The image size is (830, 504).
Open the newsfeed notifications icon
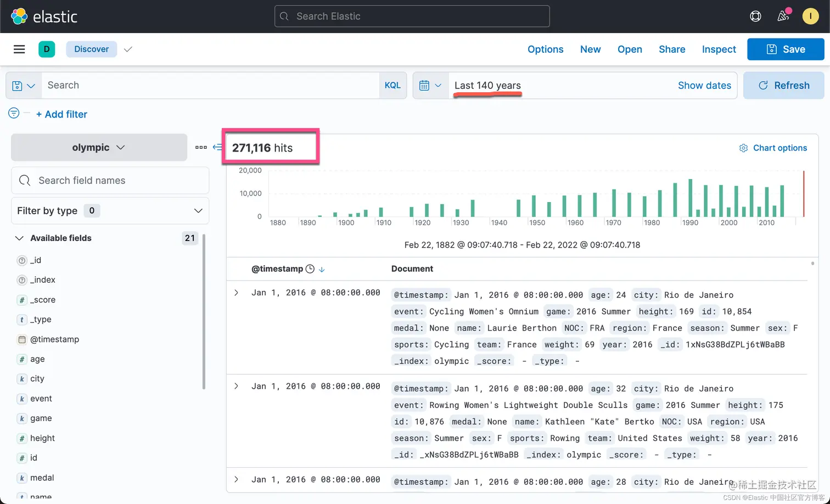(x=783, y=16)
